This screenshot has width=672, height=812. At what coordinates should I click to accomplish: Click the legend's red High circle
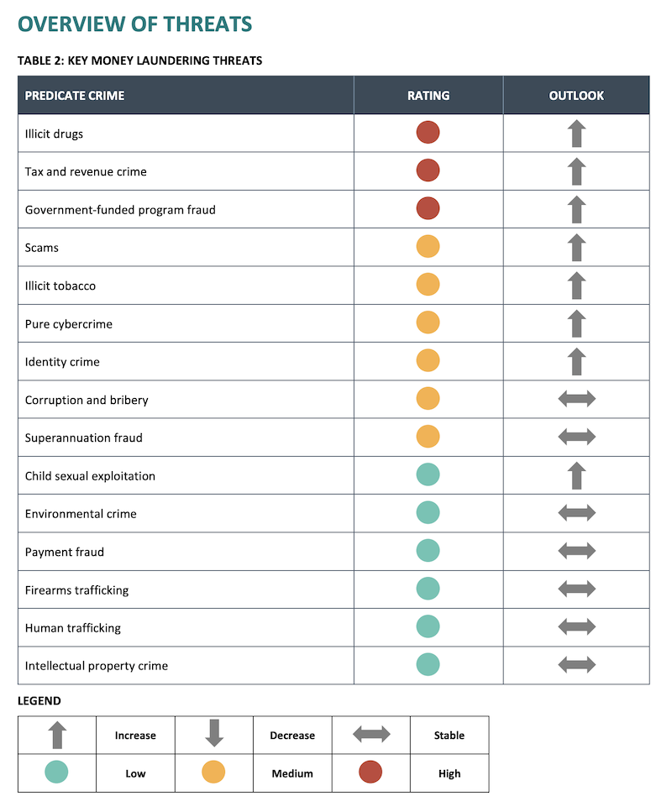[x=370, y=773]
